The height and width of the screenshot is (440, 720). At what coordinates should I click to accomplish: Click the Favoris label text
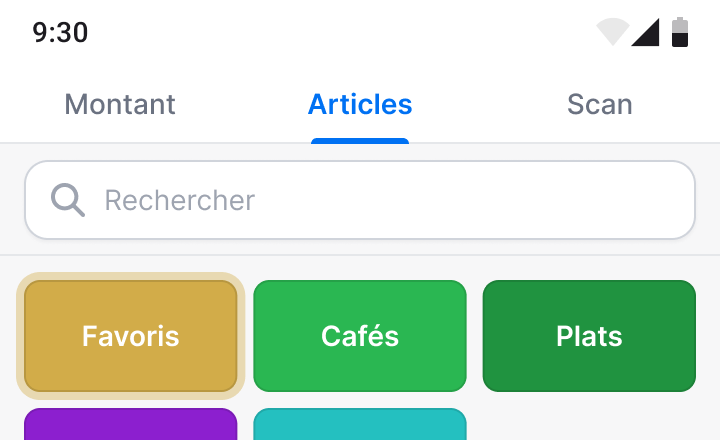(130, 336)
